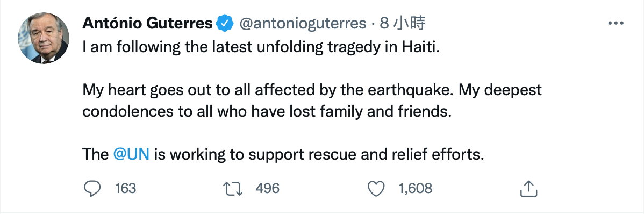Click the 163 replies count
Viewport: 644px width, 214px height.
point(125,189)
